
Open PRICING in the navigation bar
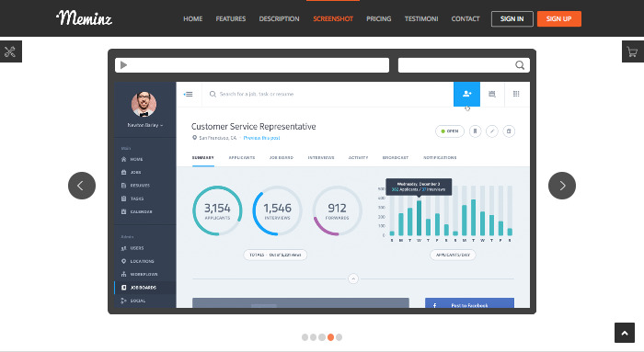[379, 19]
